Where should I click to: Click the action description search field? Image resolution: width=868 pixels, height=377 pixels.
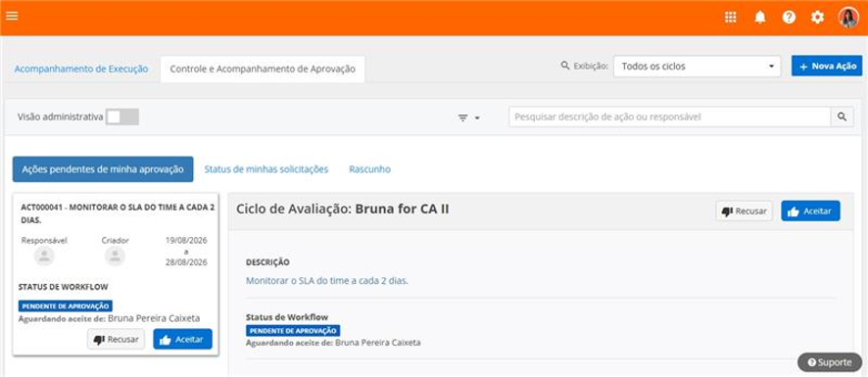670,117
